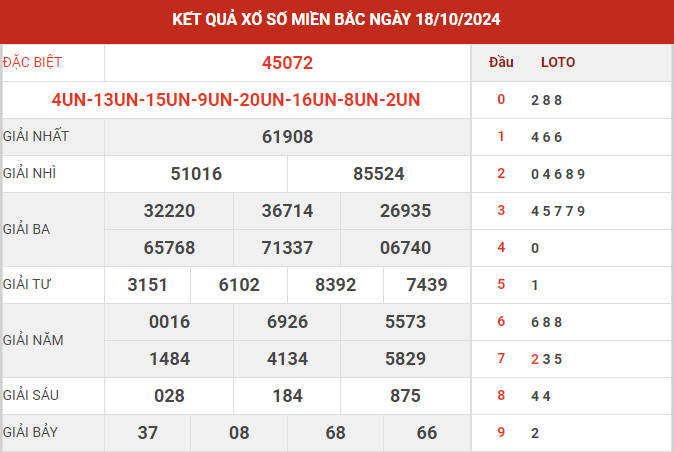Click the "GIẢI TƯ" label
Screen dimensions: 674x452
[x=27, y=284]
